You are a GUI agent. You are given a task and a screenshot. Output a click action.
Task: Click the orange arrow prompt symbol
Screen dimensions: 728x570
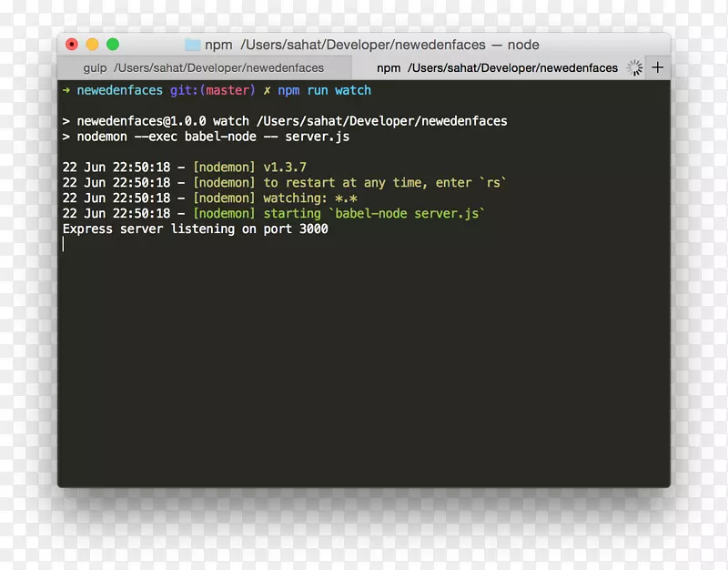(66, 90)
